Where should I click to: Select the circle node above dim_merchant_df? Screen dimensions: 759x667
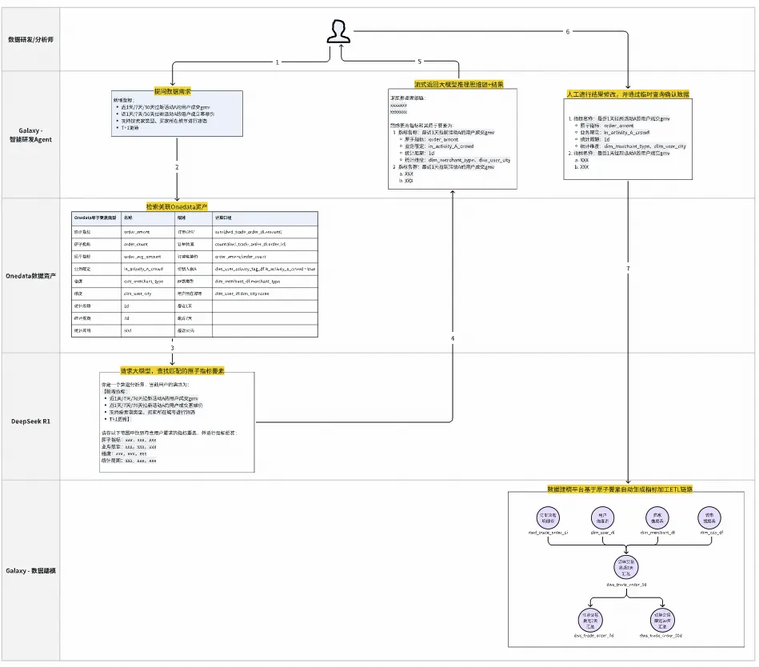click(x=657, y=518)
